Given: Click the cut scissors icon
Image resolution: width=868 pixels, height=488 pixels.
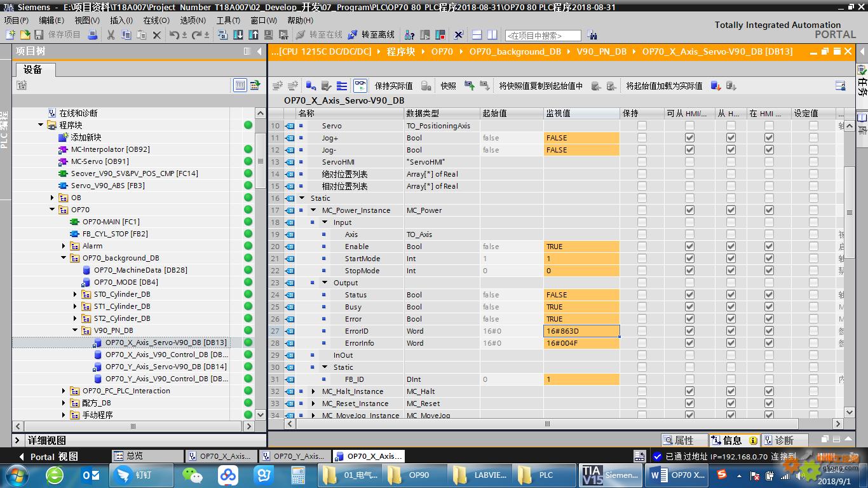Looking at the screenshot, I should pyautogui.click(x=111, y=35).
